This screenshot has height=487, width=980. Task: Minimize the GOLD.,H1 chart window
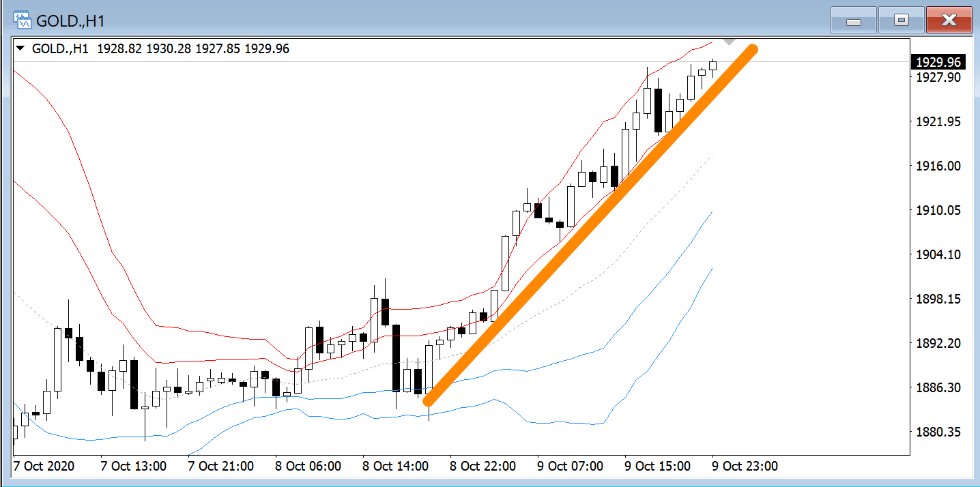coord(853,20)
